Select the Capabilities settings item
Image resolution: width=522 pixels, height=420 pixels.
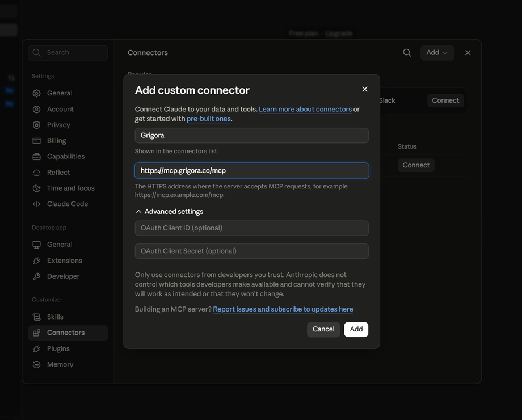[68, 157]
